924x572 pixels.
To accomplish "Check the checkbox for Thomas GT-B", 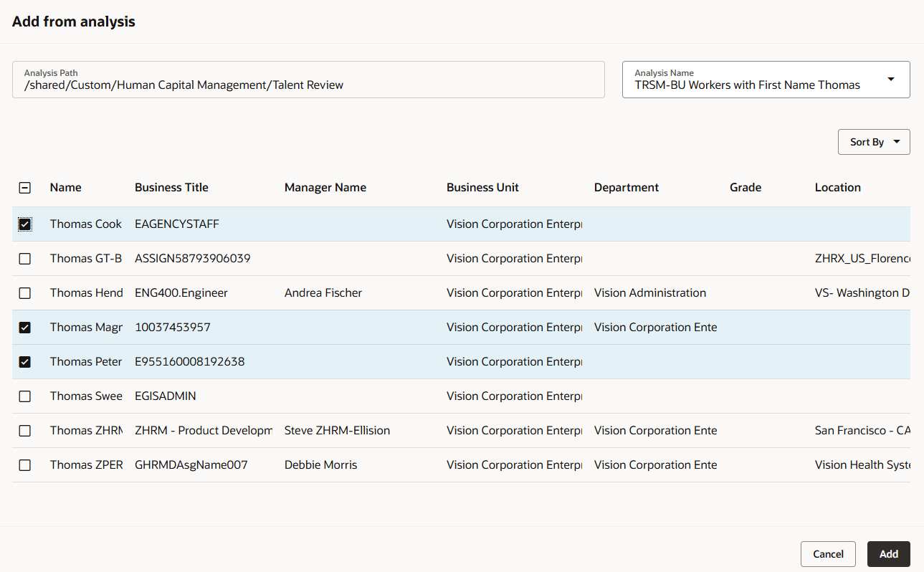I will point(25,258).
